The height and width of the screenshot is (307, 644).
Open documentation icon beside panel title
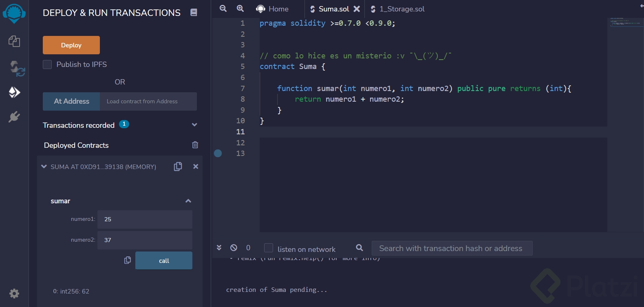pyautogui.click(x=194, y=13)
